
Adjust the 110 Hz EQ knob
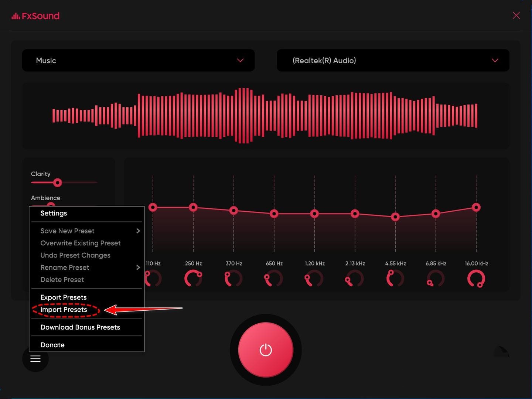click(x=153, y=279)
